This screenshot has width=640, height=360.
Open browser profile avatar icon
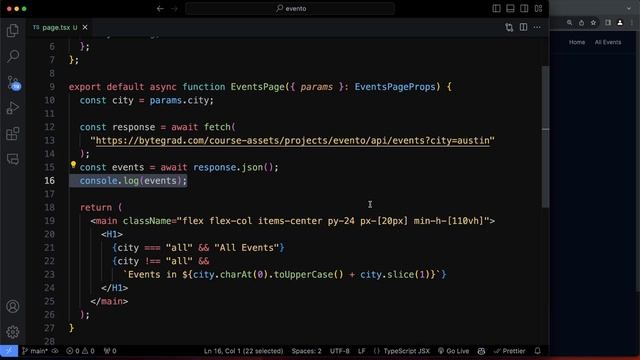[620, 23]
